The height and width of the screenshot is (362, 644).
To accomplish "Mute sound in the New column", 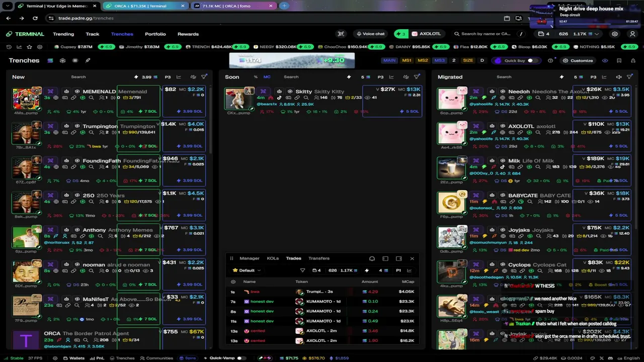I will tap(193, 77).
